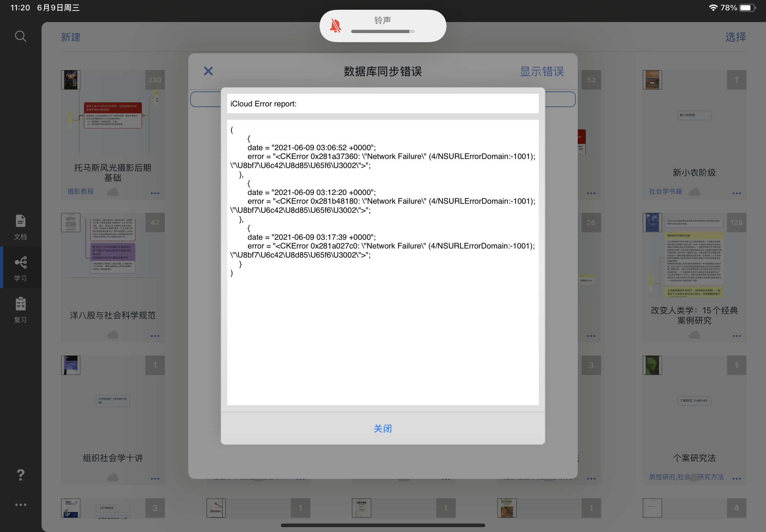766x532 pixels.
Task: Tap 社会学书籍 tag link
Action: (665, 191)
